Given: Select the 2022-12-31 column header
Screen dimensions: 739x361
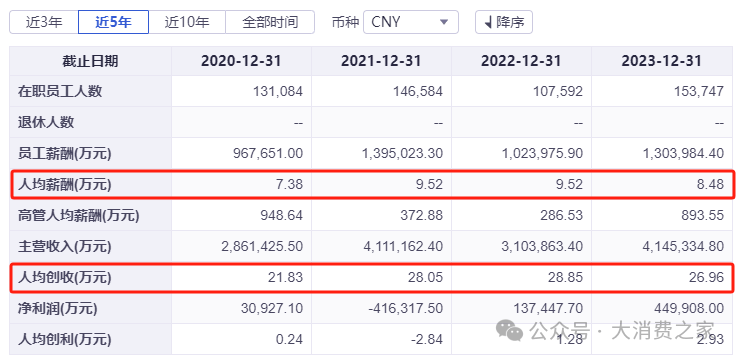Looking at the screenshot, I should [521, 61].
